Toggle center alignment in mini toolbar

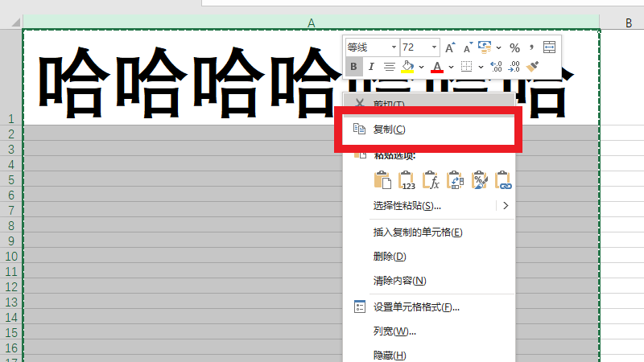click(389, 66)
